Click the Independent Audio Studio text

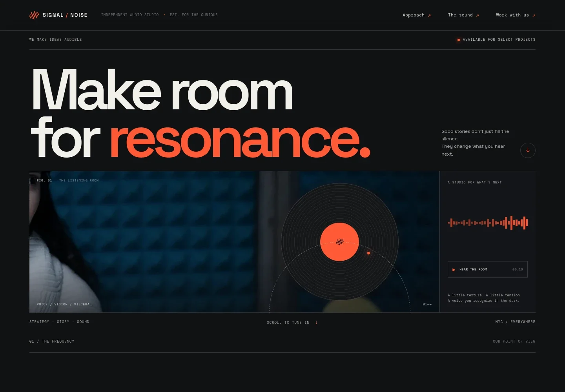[x=130, y=15]
